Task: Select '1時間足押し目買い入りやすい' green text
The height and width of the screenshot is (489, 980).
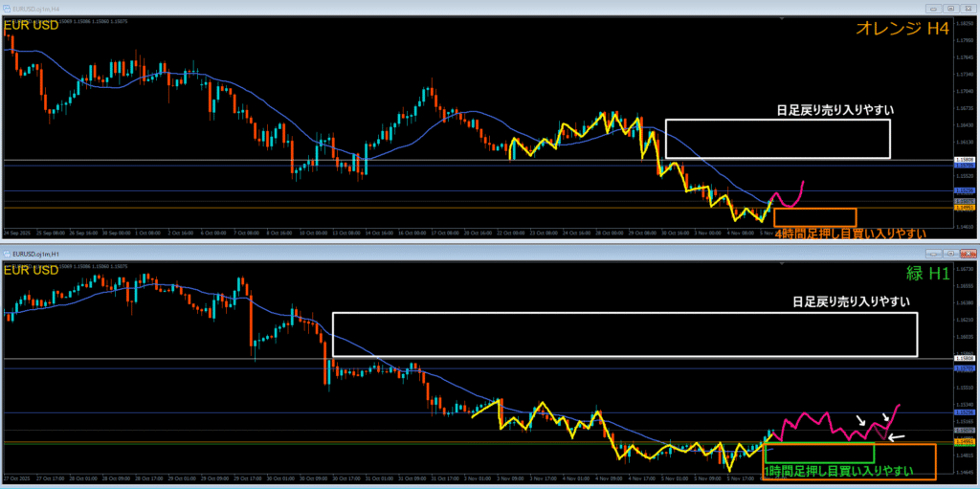Action: pyautogui.click(x=838, y=470)
